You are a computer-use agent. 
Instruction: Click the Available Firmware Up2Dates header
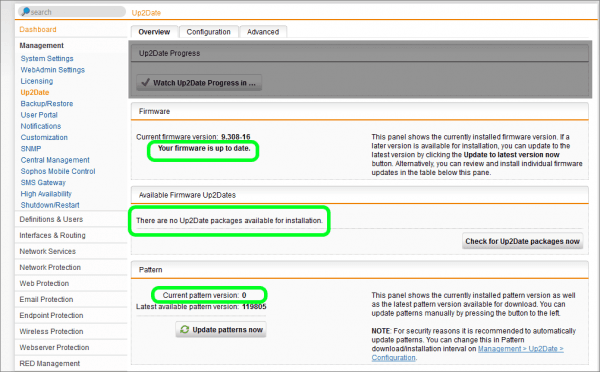point(360,195)
